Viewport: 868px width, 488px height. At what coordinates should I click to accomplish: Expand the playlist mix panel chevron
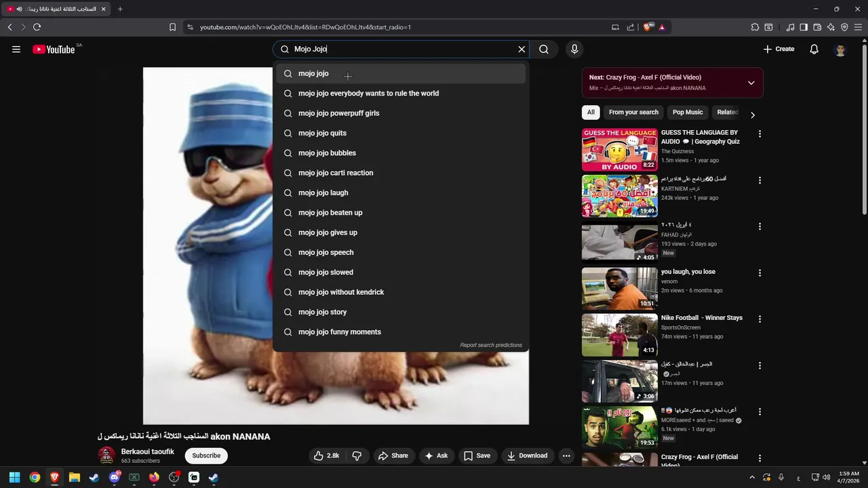pyautogui.click(x=751, y=83)
